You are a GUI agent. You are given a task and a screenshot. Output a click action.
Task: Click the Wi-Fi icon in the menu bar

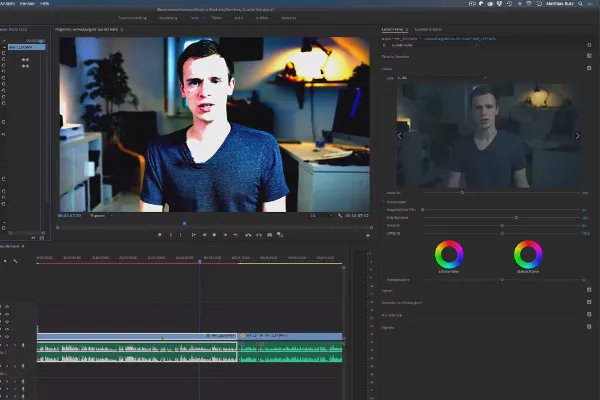[529, 3]
